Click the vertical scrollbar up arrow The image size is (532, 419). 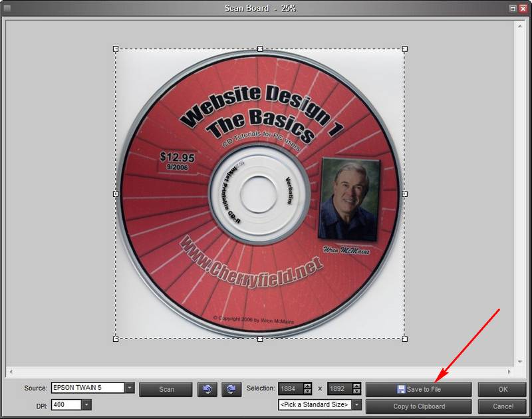tap(520, 26)
